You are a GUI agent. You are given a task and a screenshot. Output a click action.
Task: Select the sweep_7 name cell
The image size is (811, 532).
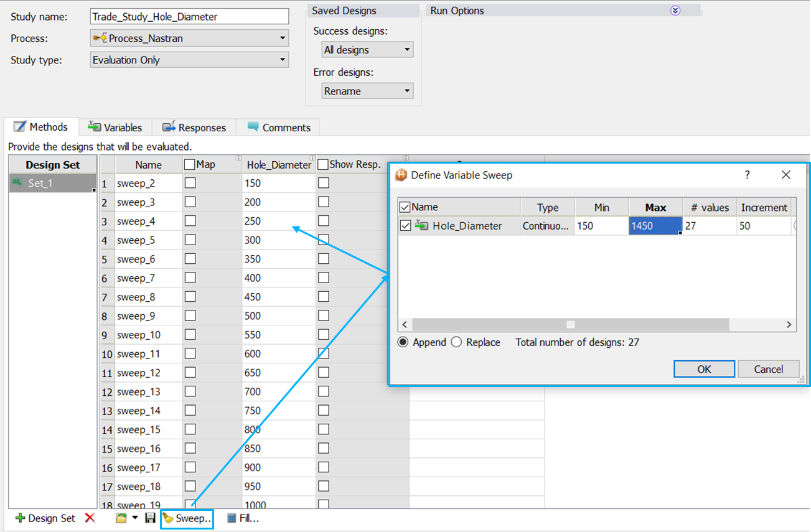pyautogui.click(x=149, y=278)
